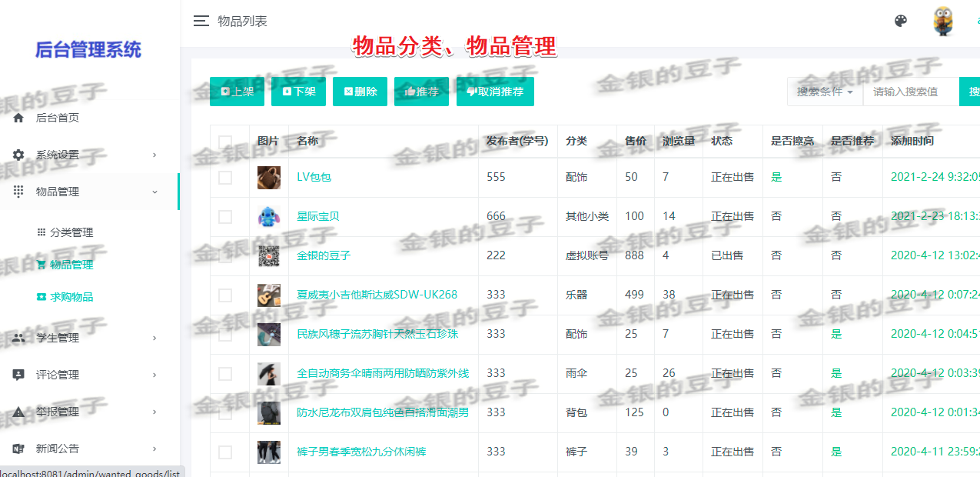This screenshot has width=980, height=477.
Task: Open LV包包 product thumbnail
Action: 269,177
